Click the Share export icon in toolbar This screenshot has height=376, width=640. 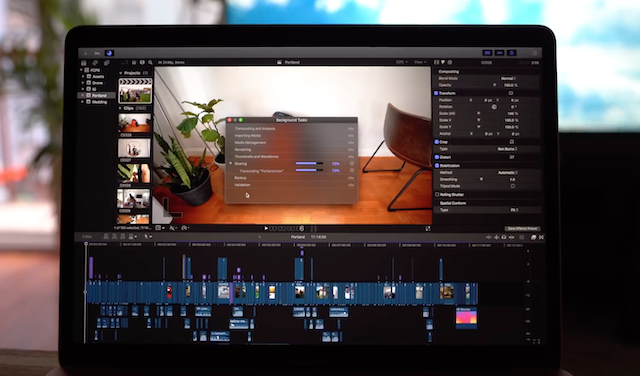pyautogui.click(x=535, y=53)
